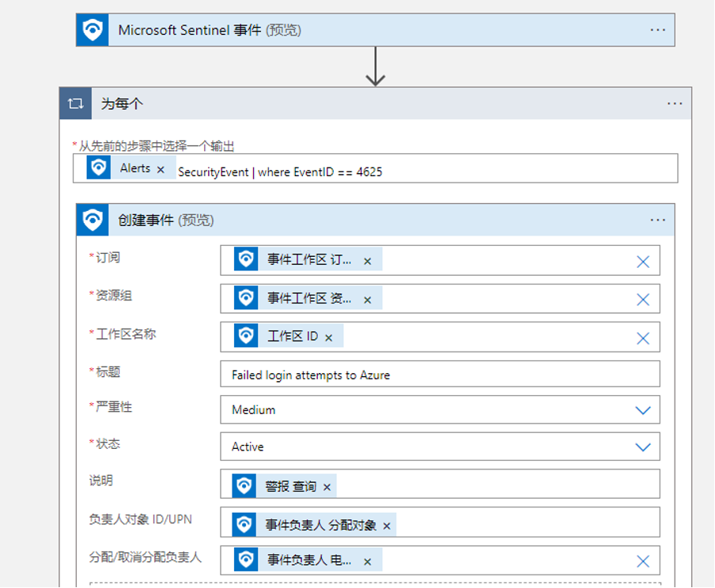Click the Microsoft Sentinel trigger shield icon
The height and width of the screenshot is (588, 715).
[x=93, y=30]
